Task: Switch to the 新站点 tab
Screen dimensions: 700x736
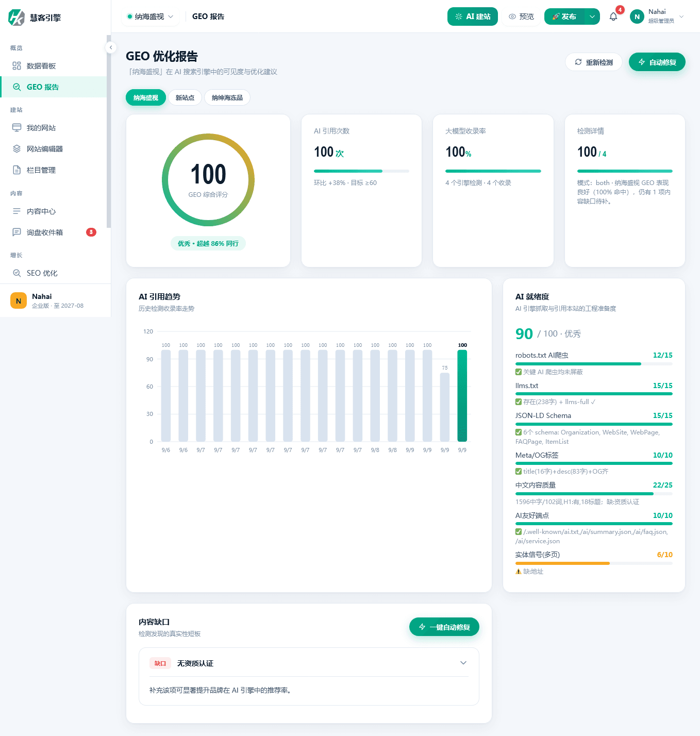Action: (185, 97)
